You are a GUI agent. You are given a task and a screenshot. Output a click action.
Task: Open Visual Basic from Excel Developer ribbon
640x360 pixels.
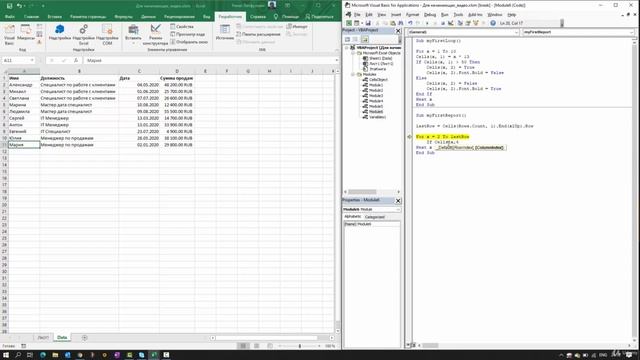click(x=9, y=35)
